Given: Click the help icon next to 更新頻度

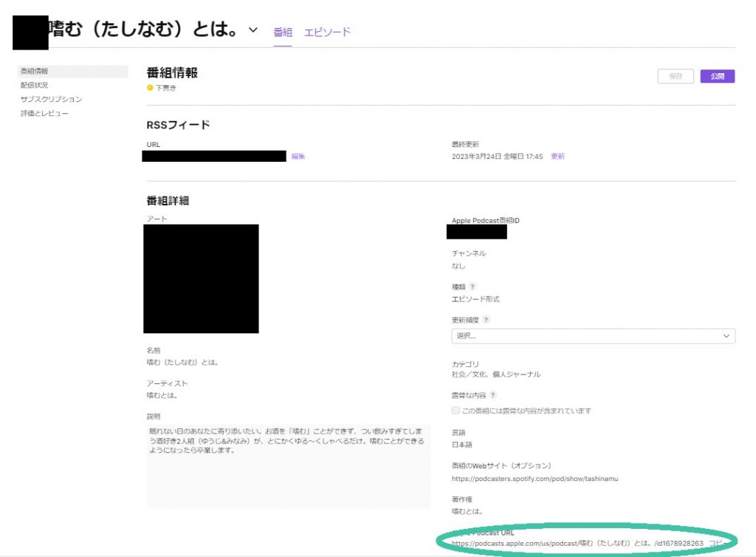Looking at the screenshot, I should click(486, 320).
